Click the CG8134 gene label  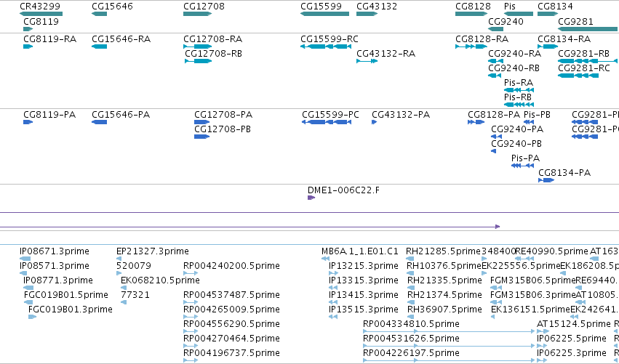coord(555,7)
